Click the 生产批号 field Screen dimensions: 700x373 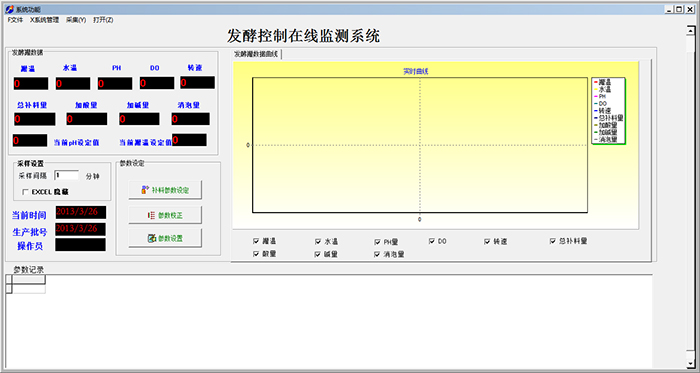click(x=81, y=229)
